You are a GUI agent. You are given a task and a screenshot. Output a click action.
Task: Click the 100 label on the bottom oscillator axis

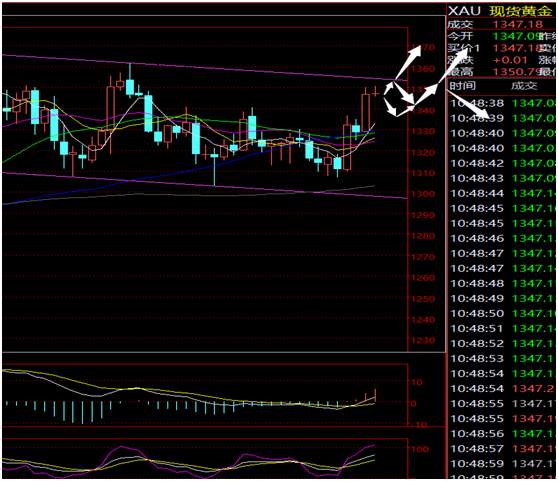pyautogui.click(x=420, y=449)
